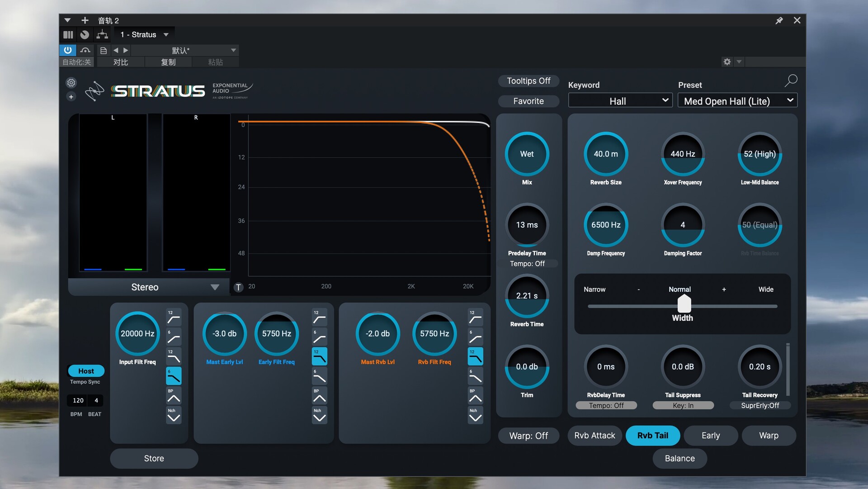Click the T button beside frequency graph

pyautogui.click(x=238, y=287)
